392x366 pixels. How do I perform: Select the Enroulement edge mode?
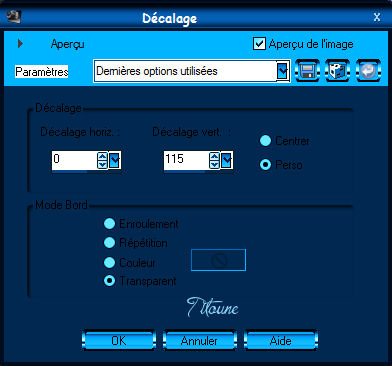(109, 224)
